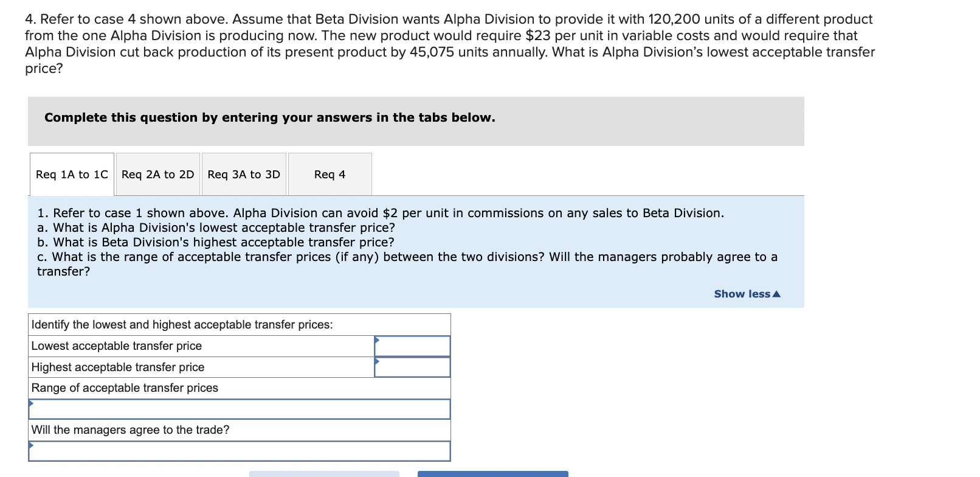Screen dimensions: 980x477
Task: Click the Show less triangle arrow
Action: click(776, 294)
